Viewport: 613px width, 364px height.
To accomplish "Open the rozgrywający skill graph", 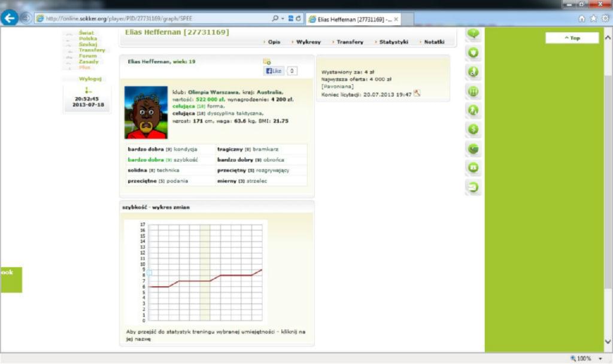I will (x=272, y=171).
